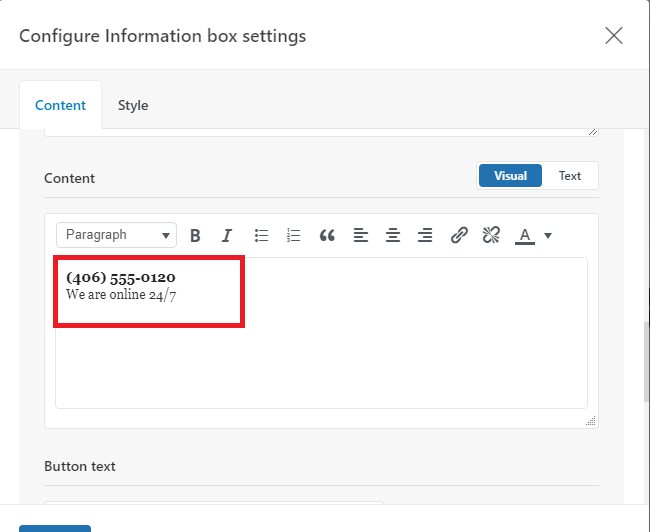Apply italic formatting

coord(227,236)
